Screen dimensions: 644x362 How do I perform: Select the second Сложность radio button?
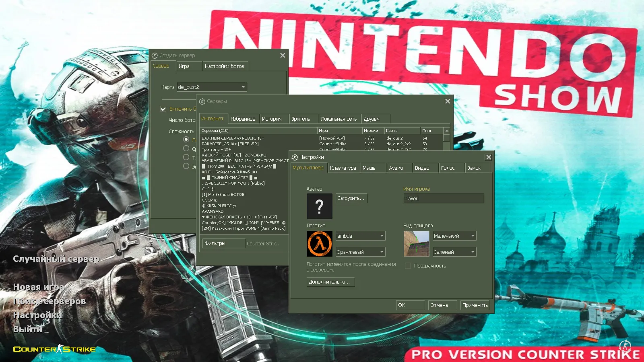coord(186,148)
